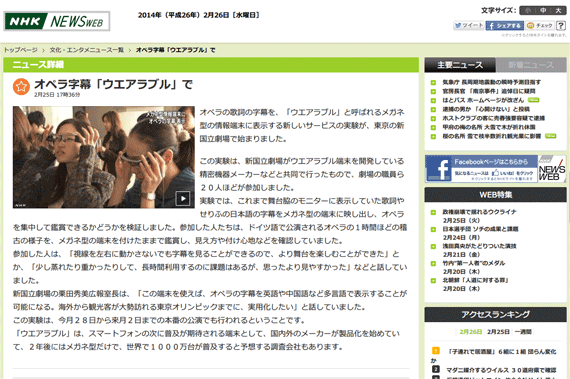The image size is (570, 379).
Task: Click the mixi チェック button
Action: pyautogui.click(x=540, y=25)
